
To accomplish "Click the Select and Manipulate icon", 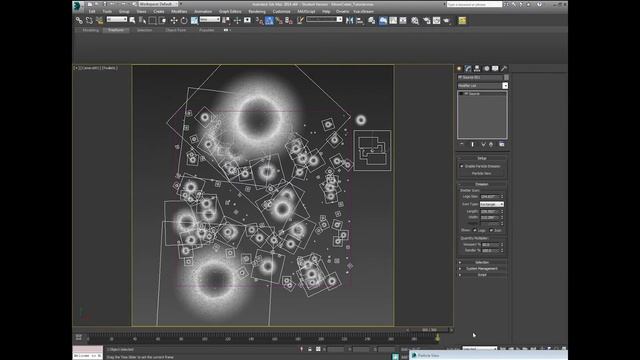I will [237, 20].
